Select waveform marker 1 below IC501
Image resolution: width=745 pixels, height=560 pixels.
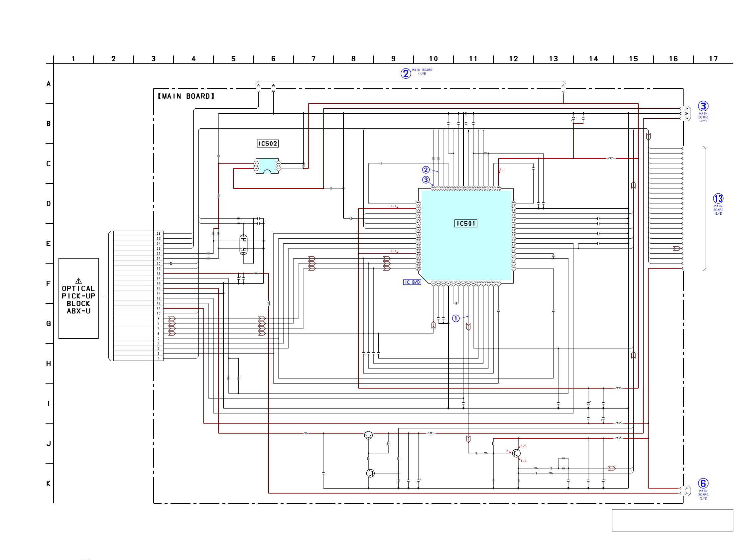[x=456, y=318]
